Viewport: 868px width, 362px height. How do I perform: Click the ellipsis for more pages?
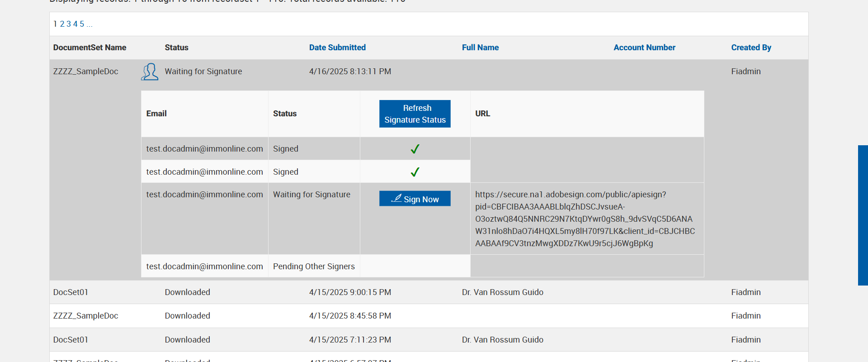pyautogui.click(x=90, y=24)
